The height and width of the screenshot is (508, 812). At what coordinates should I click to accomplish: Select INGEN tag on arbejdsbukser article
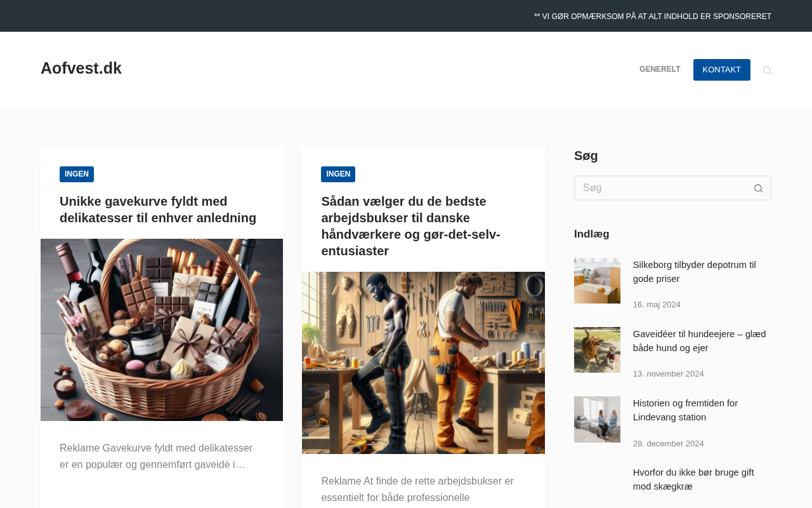click(x=338, y=174)
